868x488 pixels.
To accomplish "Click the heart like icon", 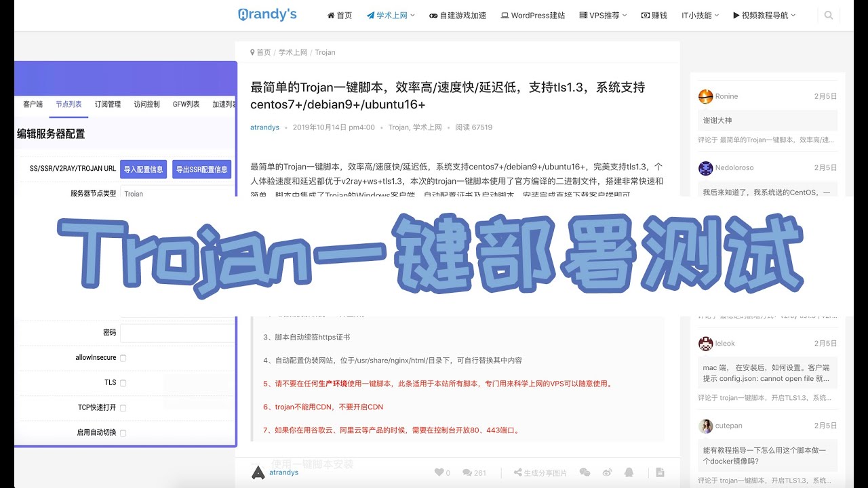I will (439, 472).
